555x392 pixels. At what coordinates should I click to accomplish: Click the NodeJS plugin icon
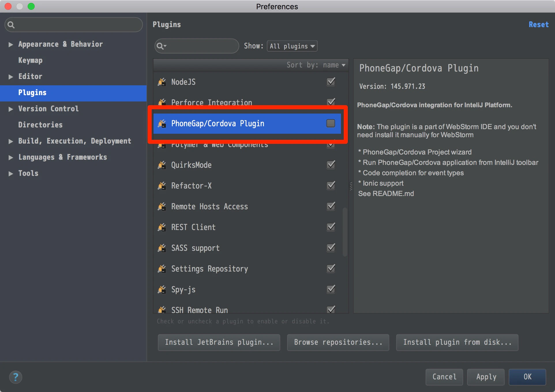pos(162,82)
